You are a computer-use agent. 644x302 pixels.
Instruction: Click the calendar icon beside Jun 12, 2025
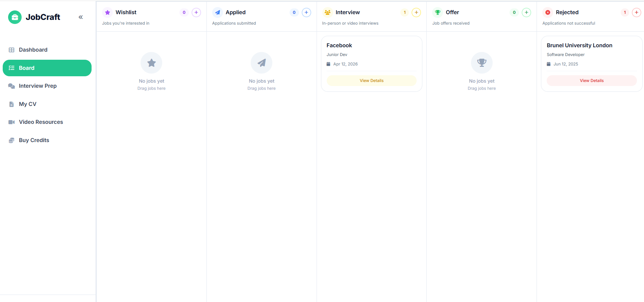(x=549, y=64)
